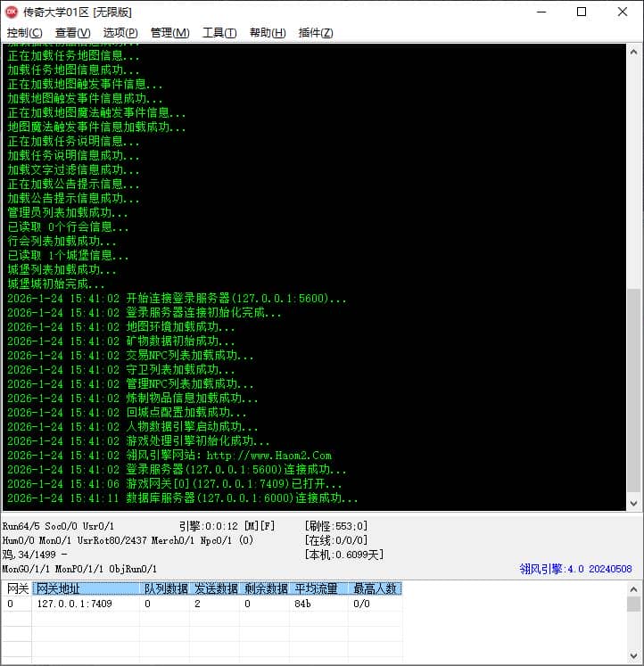Image resolution: width=644 pixels, height=666 pixels.
Task: Maximize the 传奇大学01区 window
Action: tap(582, 12)
